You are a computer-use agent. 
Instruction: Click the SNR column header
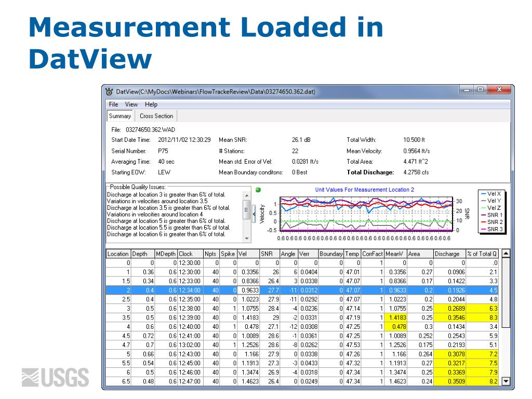(x=269, y=254)
